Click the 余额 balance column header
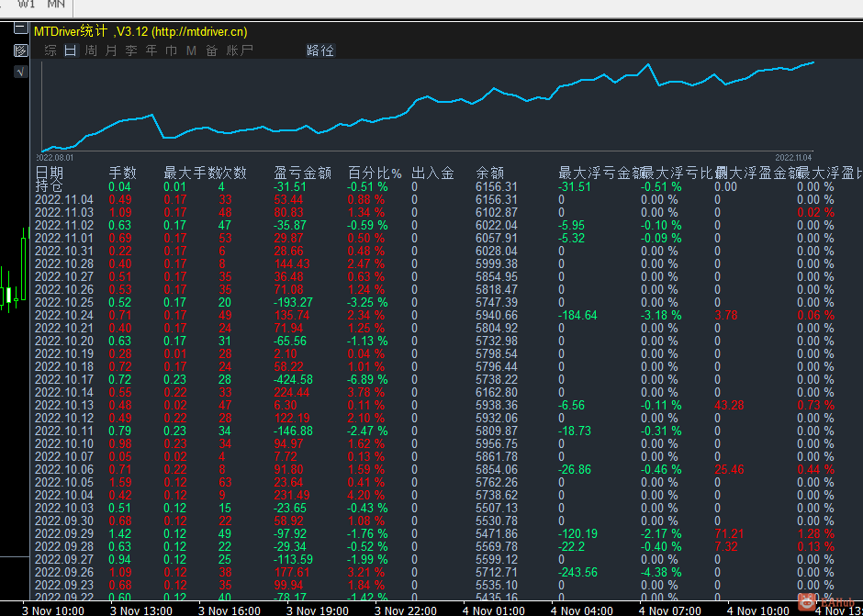863x616 pixels. (490, 173)
